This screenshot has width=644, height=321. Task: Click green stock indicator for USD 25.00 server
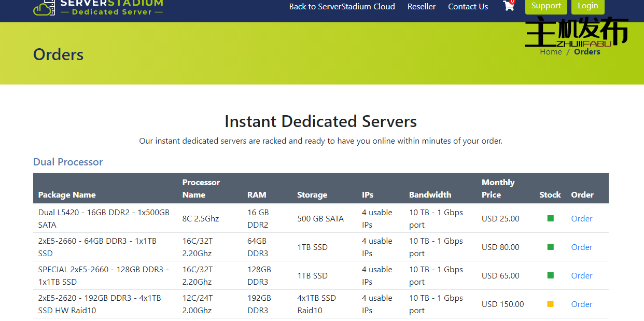point(550,218)
